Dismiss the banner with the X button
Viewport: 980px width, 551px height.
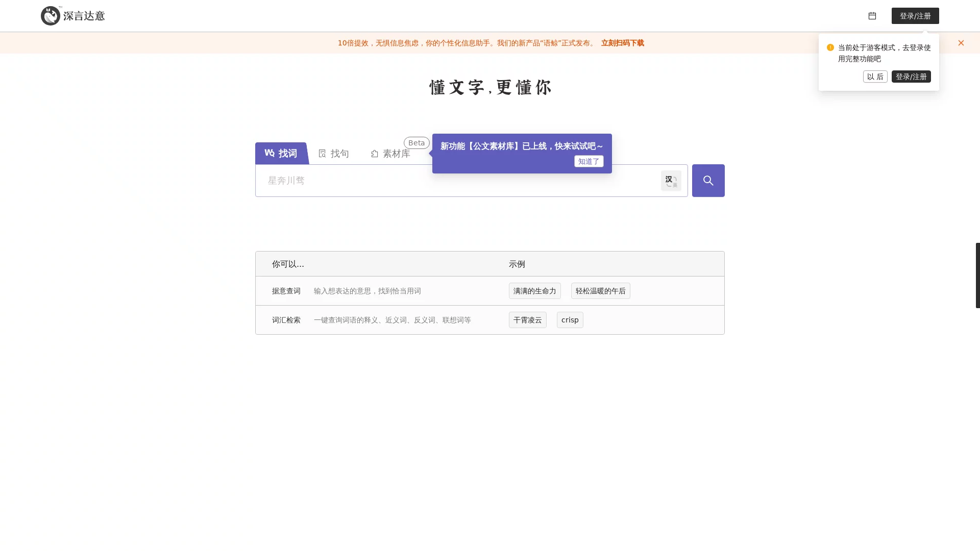(961, 43)
